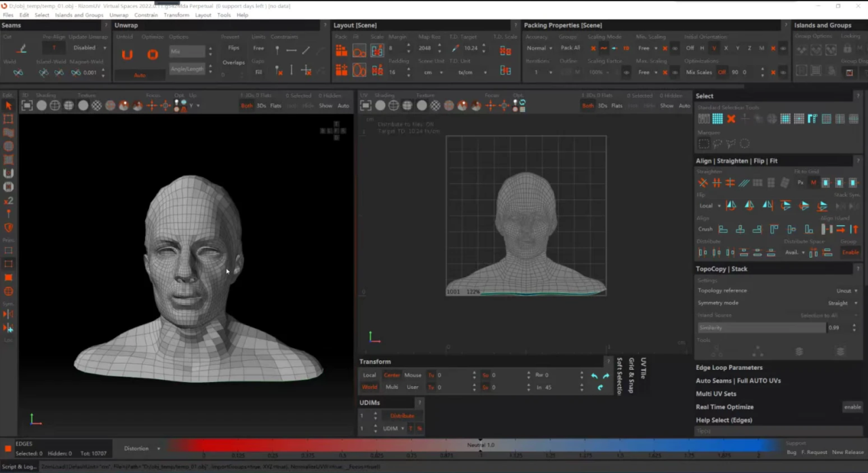Open the Symmetry mode Straight dropdown
Viewport: 868px width, 473px height.
[842, 303]
